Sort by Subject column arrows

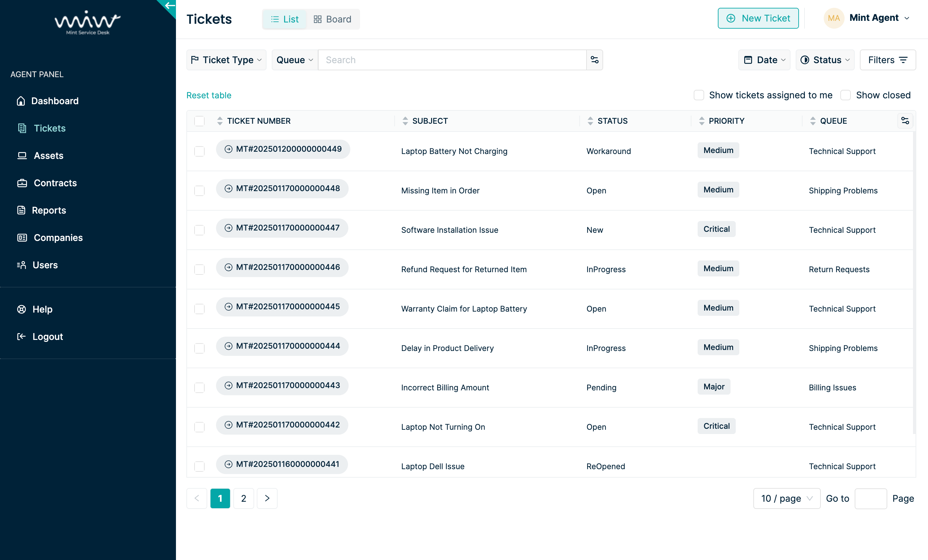click(x=405, y=121)
